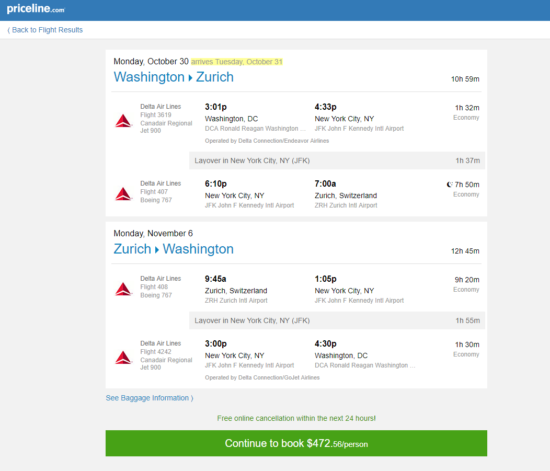Viewport: 550px width, 471px height.
Task: Click the 3:01p Washington, DC departure time
Action: [216, 107]
